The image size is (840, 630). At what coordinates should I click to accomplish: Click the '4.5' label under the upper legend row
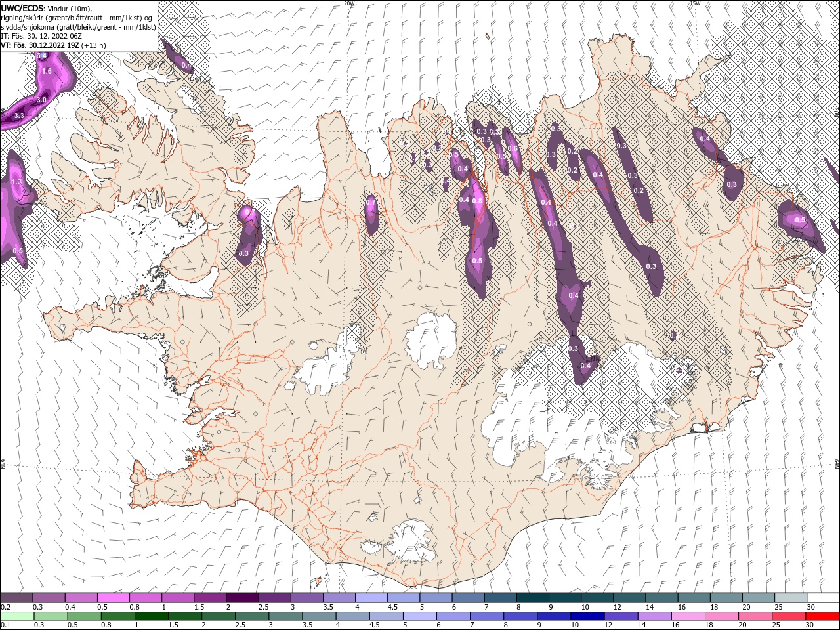392,607
